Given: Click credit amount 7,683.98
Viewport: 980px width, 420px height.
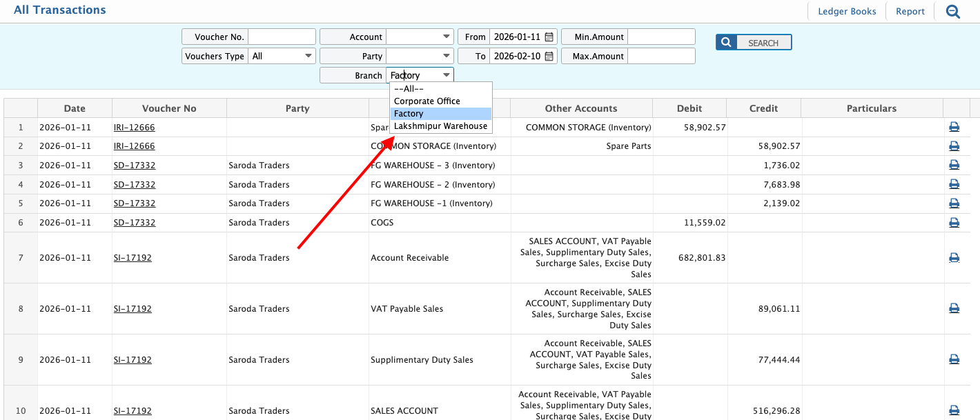Looking at the screenshot, I should coord(782,185).
